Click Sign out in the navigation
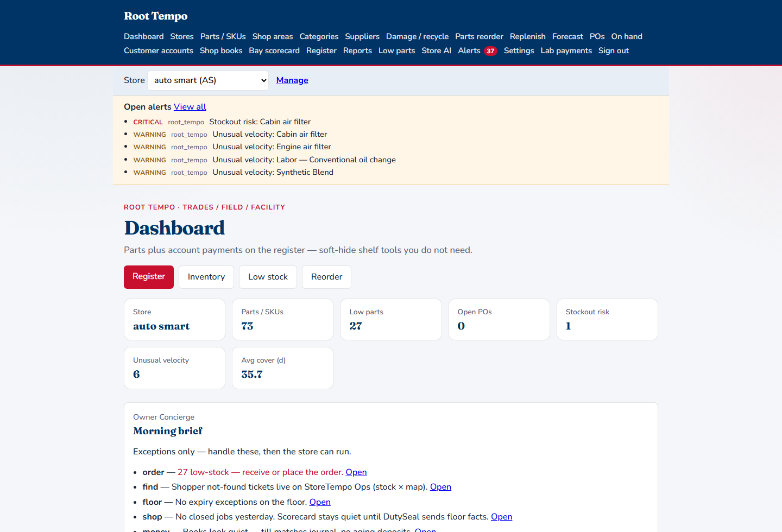782x532 pixels. (x=614, y=50)
